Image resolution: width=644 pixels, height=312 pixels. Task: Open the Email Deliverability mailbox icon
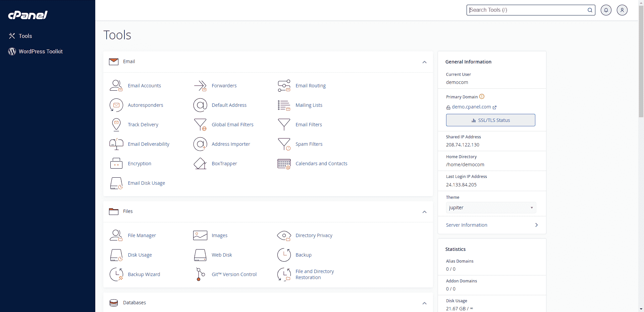116,144
